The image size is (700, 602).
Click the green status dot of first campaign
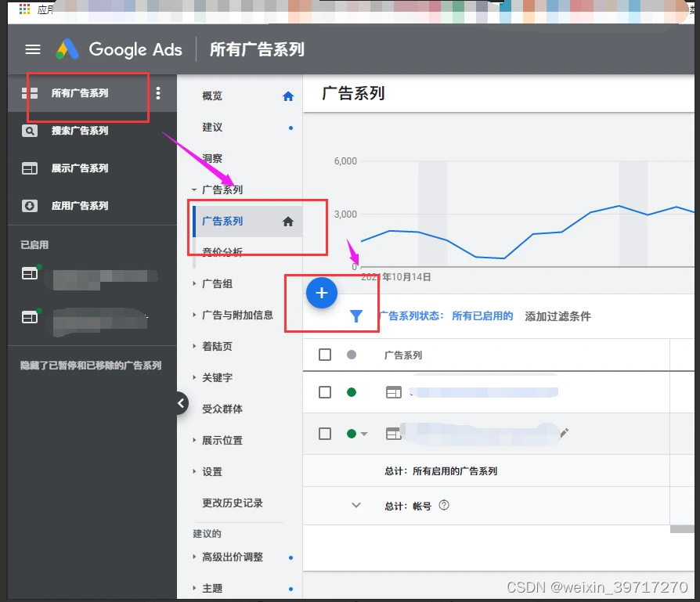[x=352, y=392]
